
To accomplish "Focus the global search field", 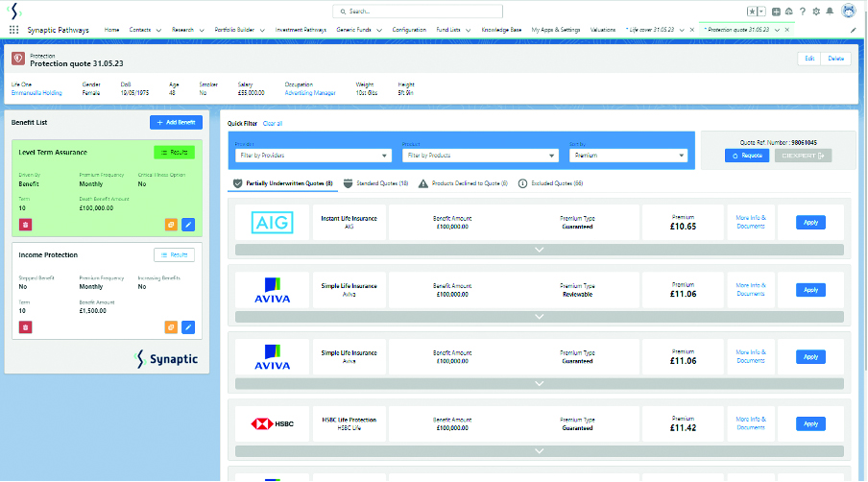I will pyautogui.click(x=418, y=12).
